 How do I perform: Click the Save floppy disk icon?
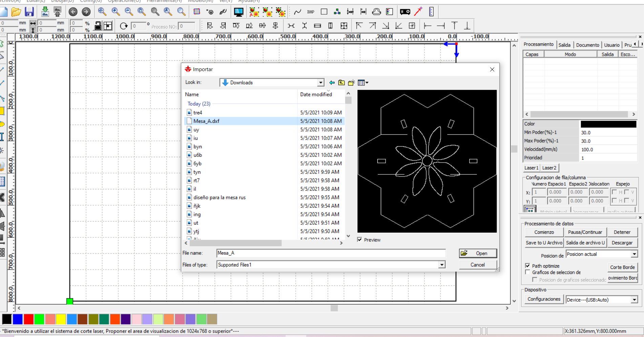29,12
